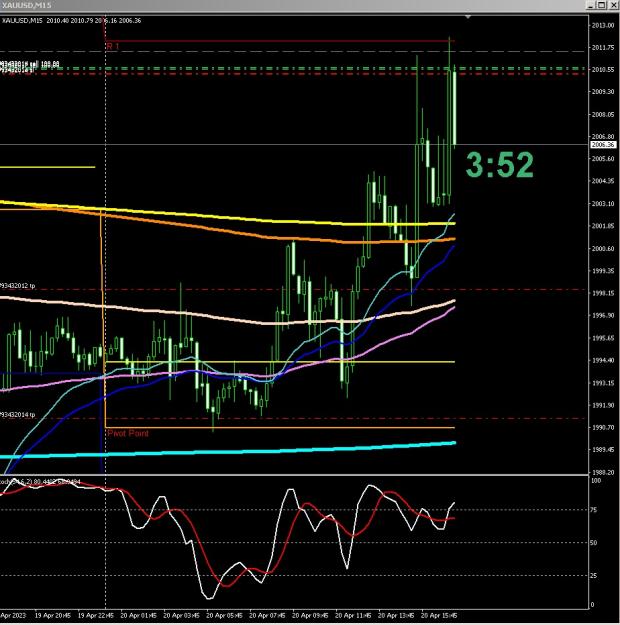
Task: Select the '93432014 tp' take-profit line label
Action: (18, 415)
